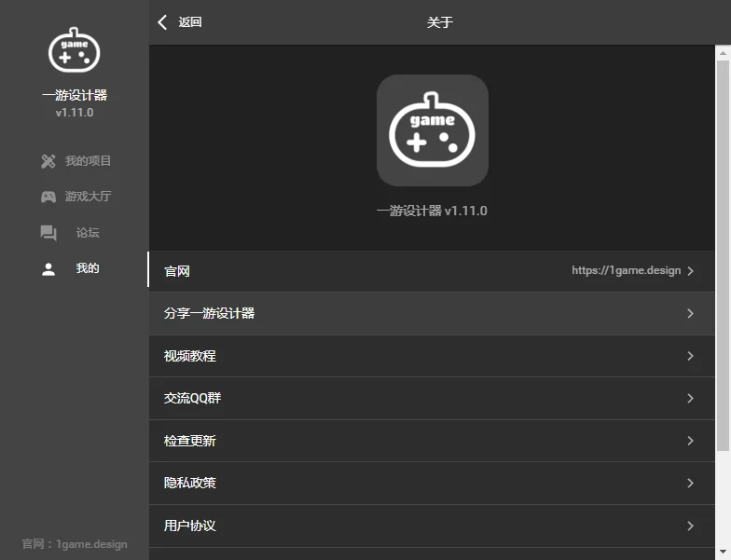Open 交流QQ群 row
The height and width of the screenshot is (560, 731).
pyautogui.click(x=432, y=399)
